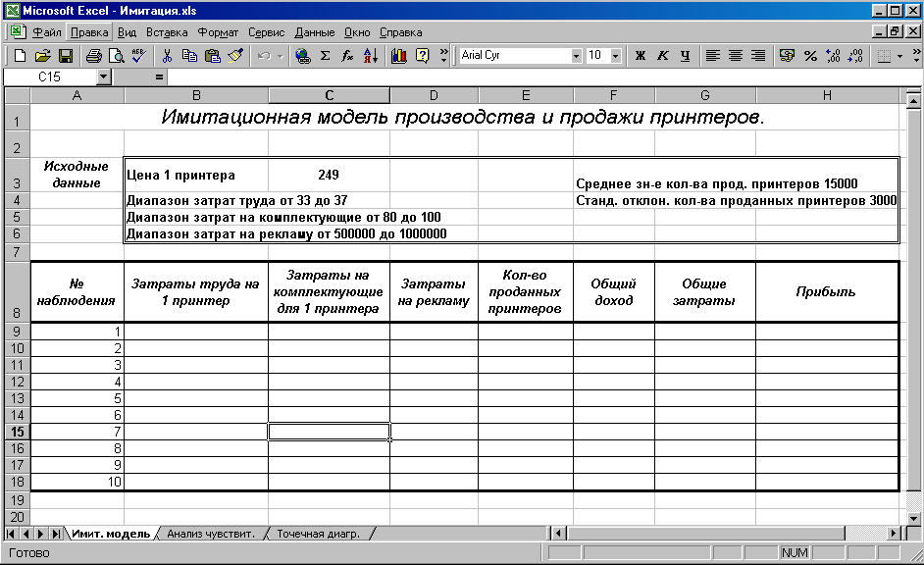Click the vertical scrollbar up arrow

[x=913, y=101]
